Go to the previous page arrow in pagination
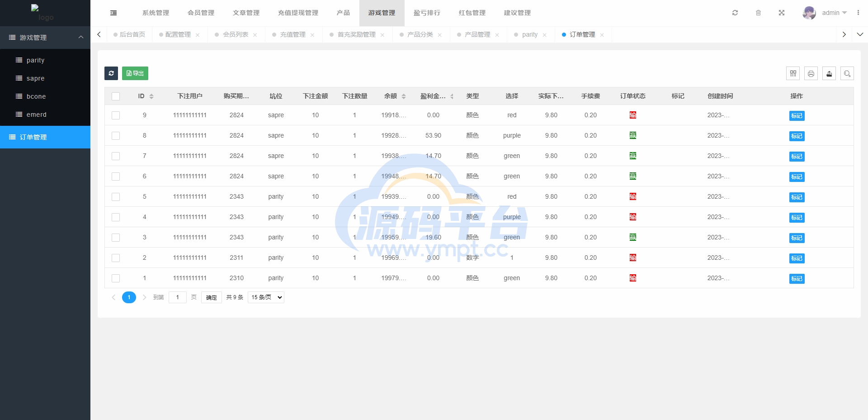868x420 pixels. tap(113, 297)
